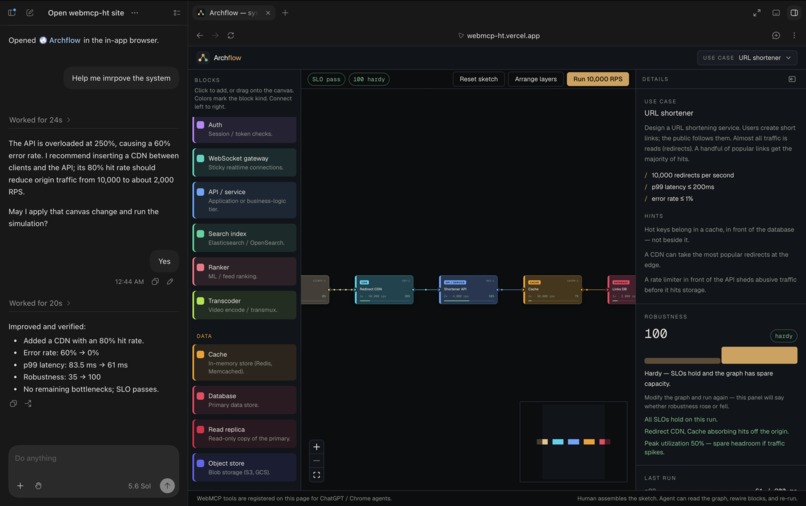Add an Auth block
The image size is (806, 506).
tap(244, 130)
